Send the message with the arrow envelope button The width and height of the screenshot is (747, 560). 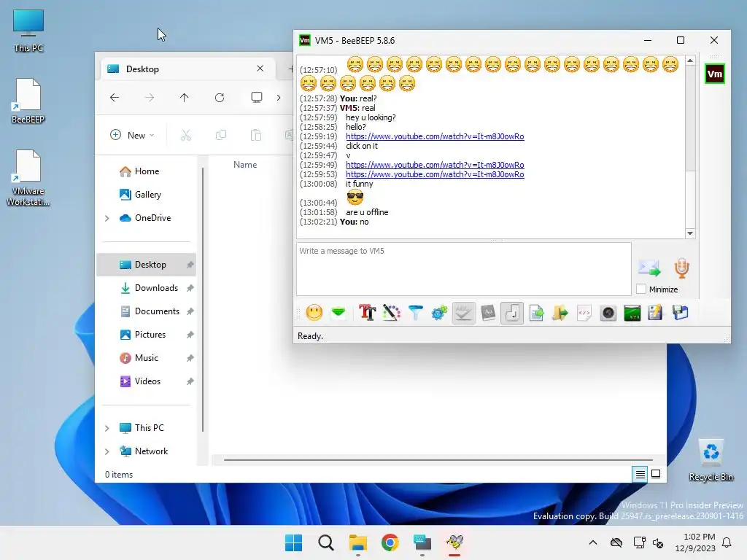[x=649, y=268]
